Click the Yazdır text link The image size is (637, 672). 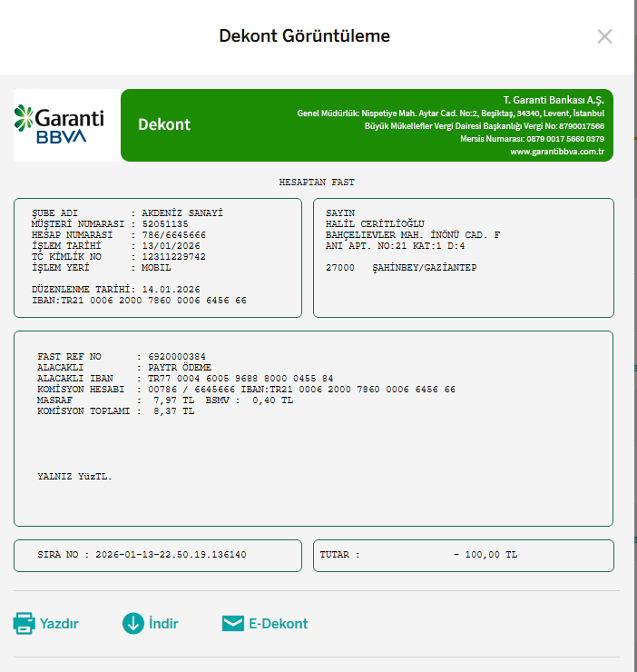(x=59, y=624)
